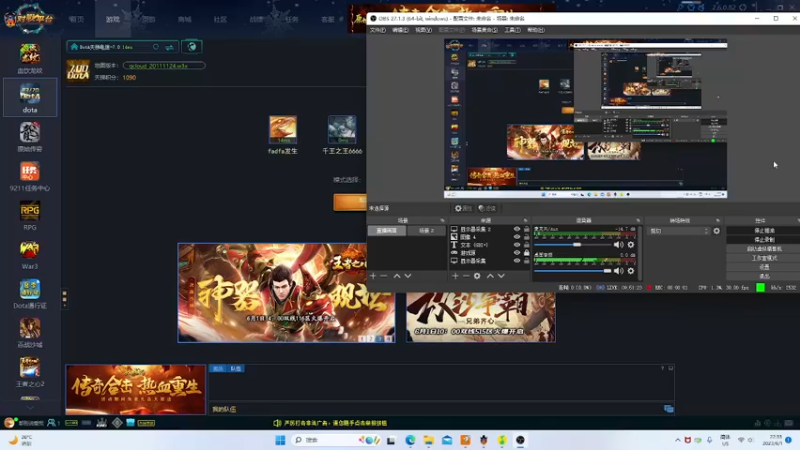The image size is (800, 450).
Task: Expand the scenes panel dock menu icon
Action: point(442,220)
